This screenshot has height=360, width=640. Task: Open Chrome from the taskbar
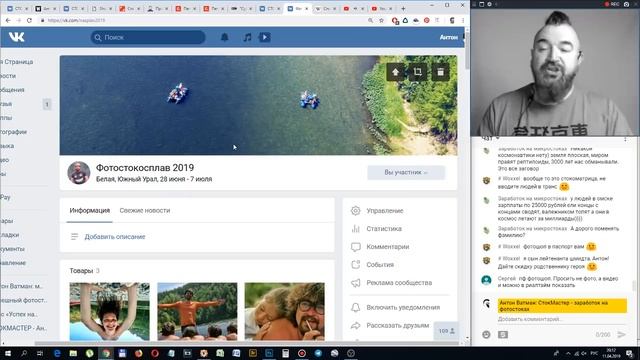tap(106, 353)
